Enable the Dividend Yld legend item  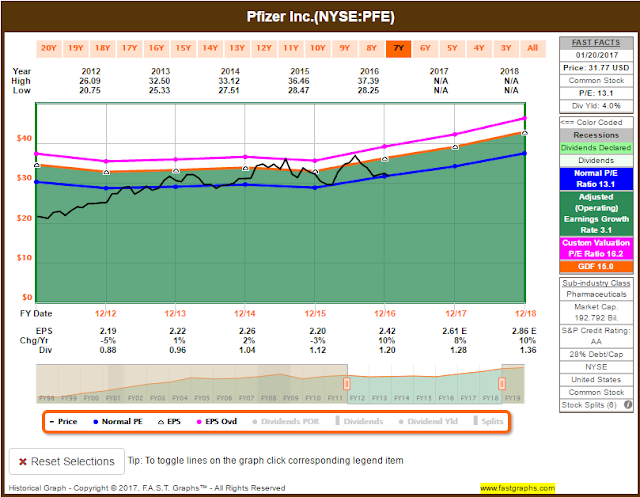pyautogui.click(x=429, y=422)
